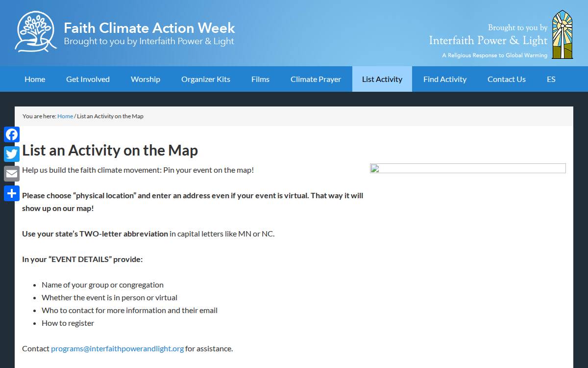Select the List Activity tab
This screenshot has width=588, height=368.
tap(382, 79)
